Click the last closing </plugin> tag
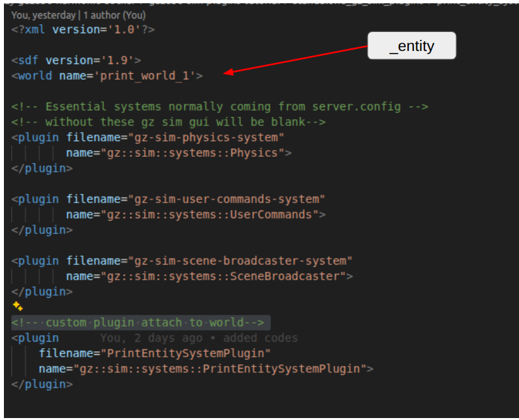Image resolution: width=519 pixels, height=420 pixels. (x=42, y=384)
